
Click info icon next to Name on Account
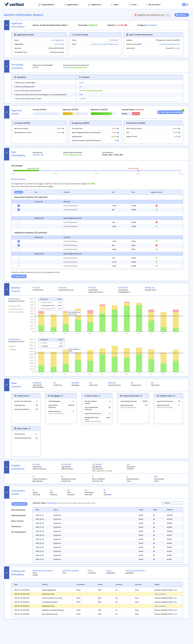(x=140, y=44)
